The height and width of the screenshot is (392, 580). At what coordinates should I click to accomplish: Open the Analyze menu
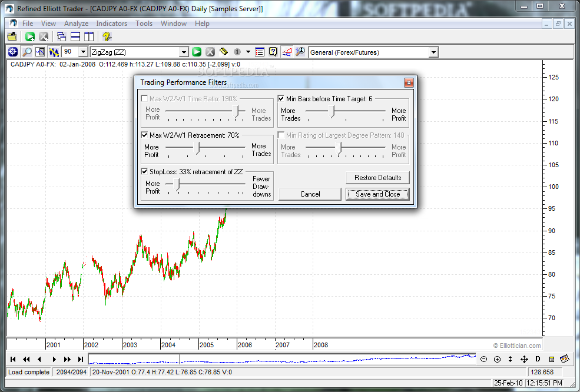76,24
